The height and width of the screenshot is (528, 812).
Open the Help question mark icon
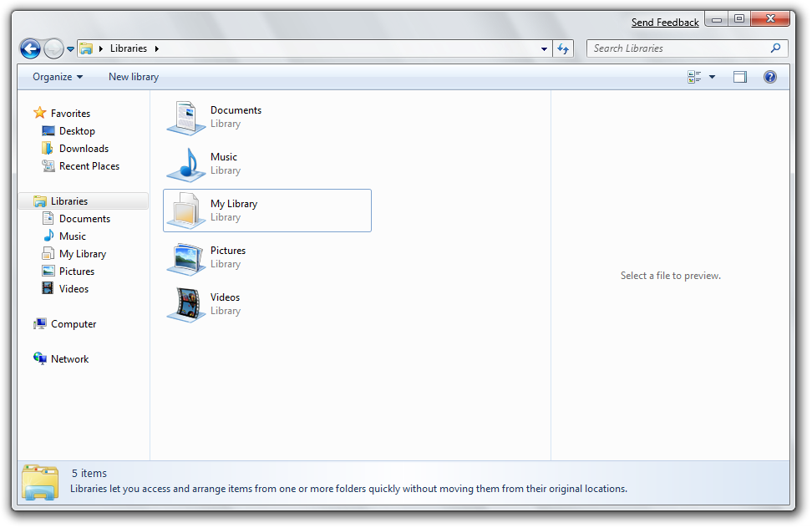(x=769, y=77)
